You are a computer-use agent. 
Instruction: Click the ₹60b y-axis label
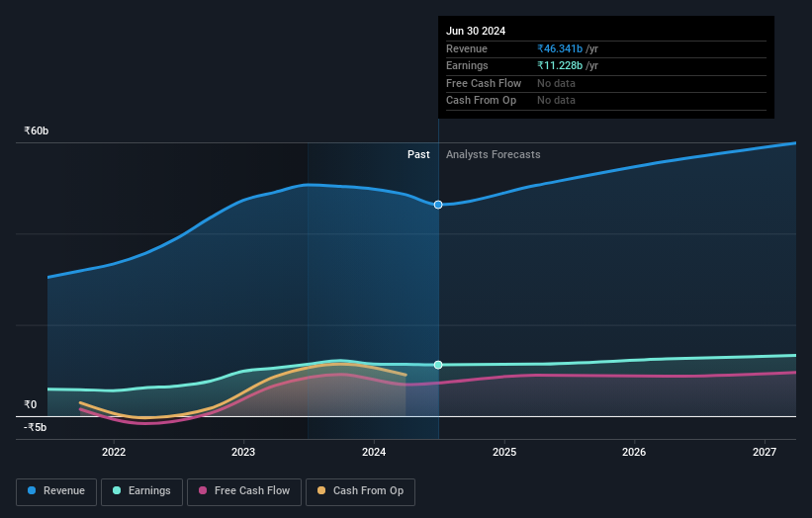[37, 130]
